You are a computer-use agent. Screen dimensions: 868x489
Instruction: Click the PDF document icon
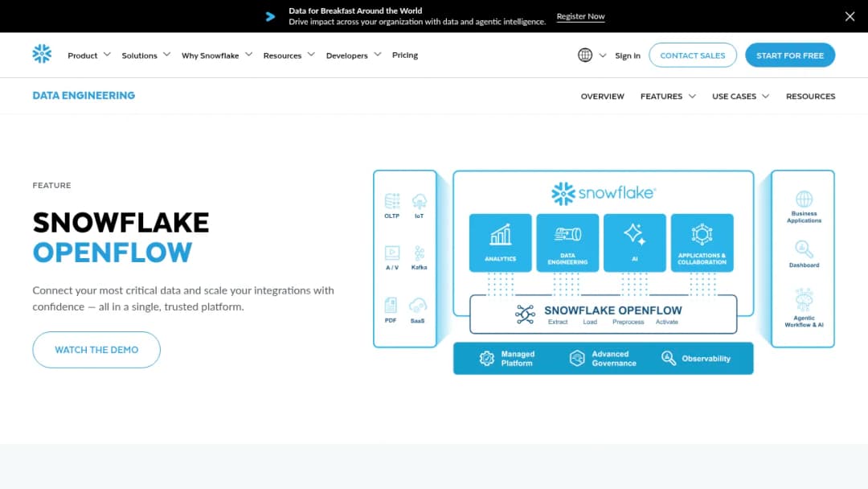[391, 306]
